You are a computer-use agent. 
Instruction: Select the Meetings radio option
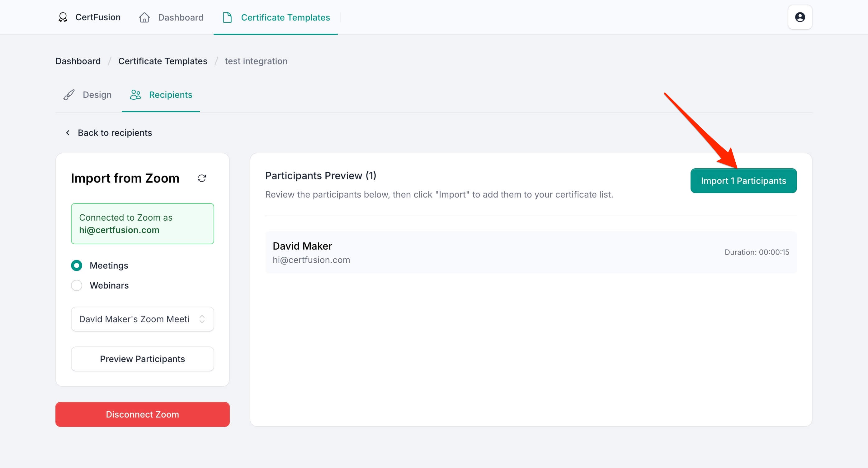tap(77, 266)
